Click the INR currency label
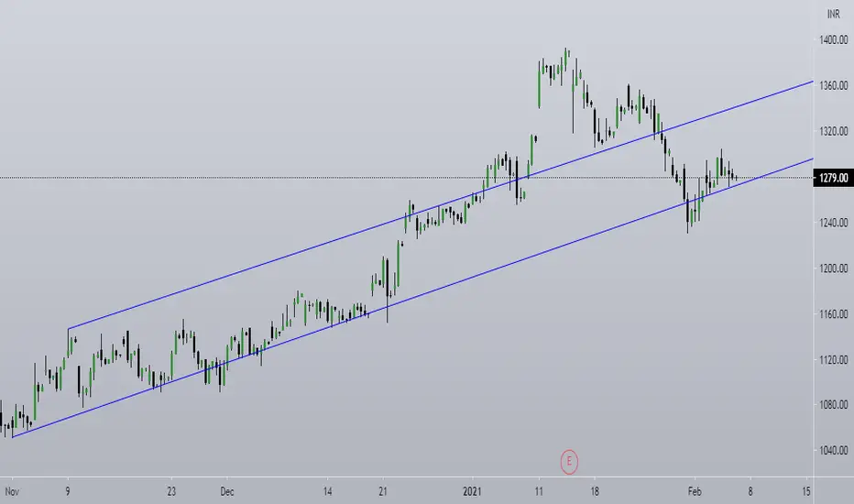 (x=833, y=14)
